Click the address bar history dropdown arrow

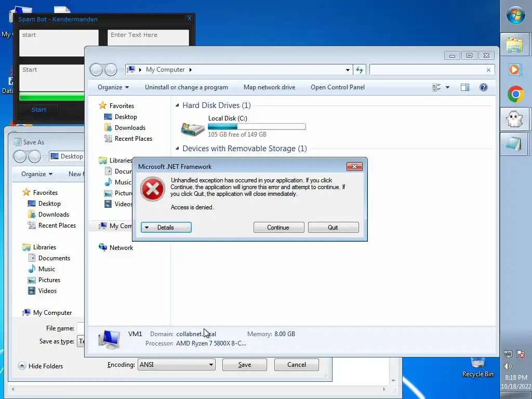[348, 70]
